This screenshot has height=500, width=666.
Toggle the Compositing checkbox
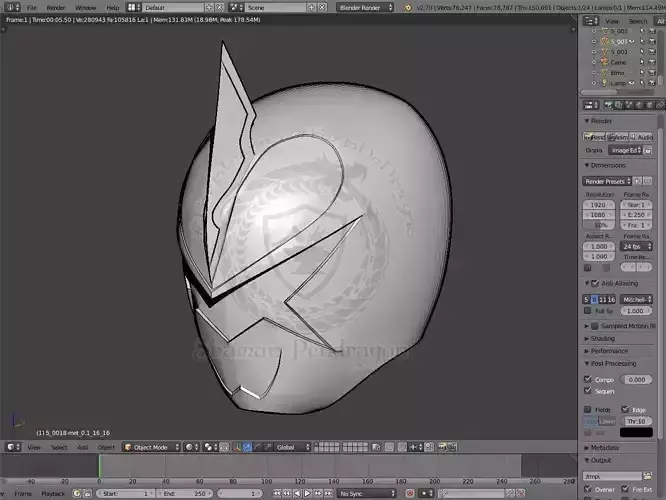(x=588, y=379)
